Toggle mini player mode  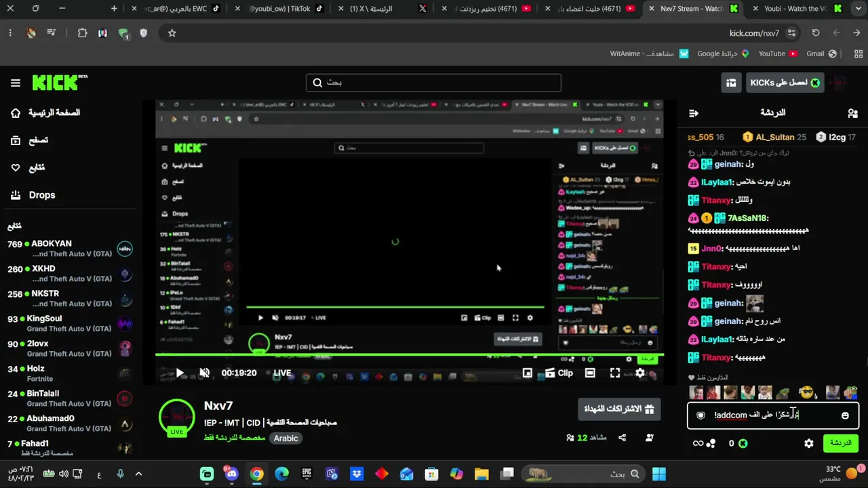528,373
